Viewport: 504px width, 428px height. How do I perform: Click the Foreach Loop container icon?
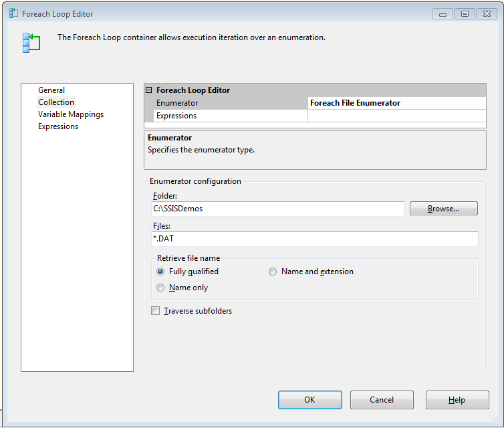pos(31,42)
